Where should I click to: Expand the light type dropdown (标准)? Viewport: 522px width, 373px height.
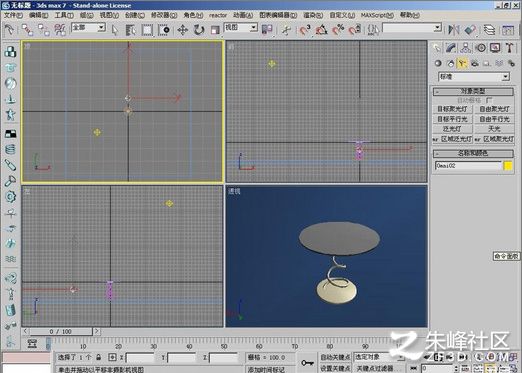pyautogui.click(x=474, y=77)
